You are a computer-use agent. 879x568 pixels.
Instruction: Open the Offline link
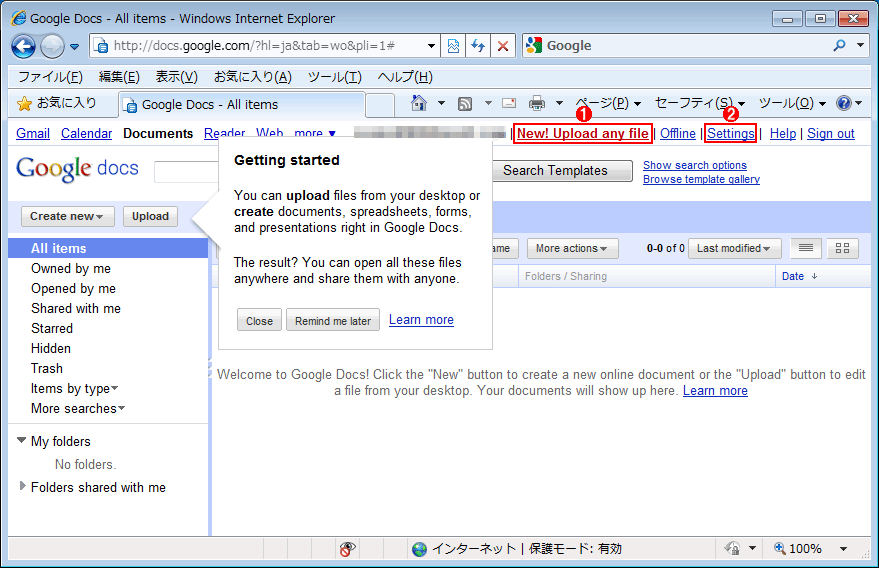coord(677,133)
